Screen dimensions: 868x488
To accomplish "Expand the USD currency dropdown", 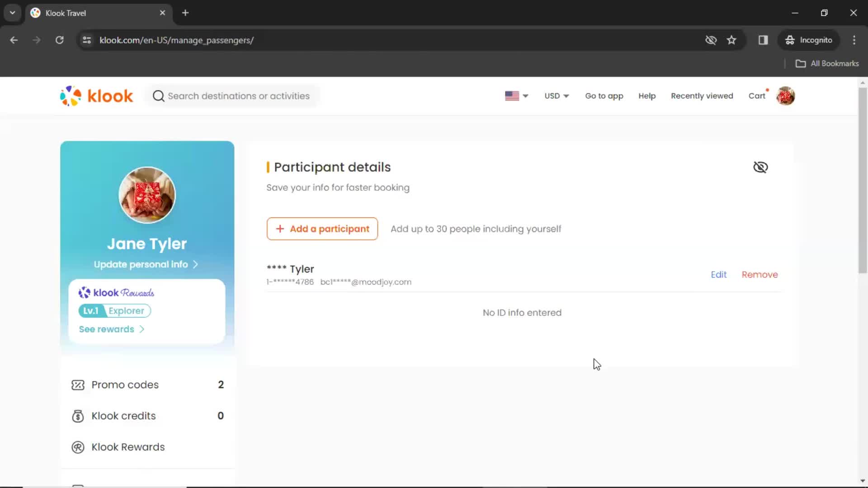I will click(556, 96).
